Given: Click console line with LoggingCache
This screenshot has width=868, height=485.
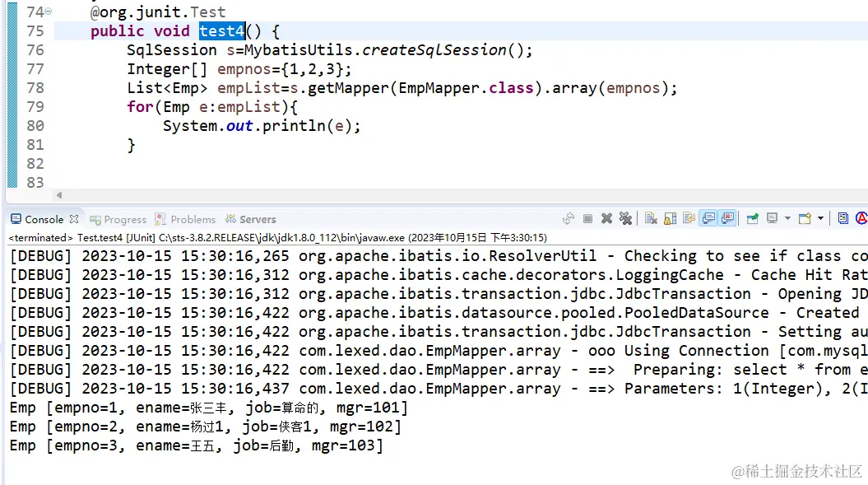Looking at the screenshot, I should pyautogui.click(x=439, y=275).
